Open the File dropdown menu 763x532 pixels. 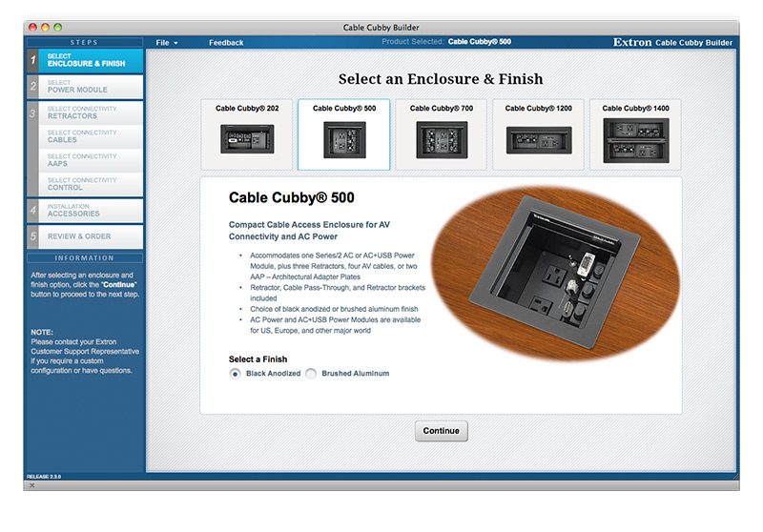[x=167, y=43]
